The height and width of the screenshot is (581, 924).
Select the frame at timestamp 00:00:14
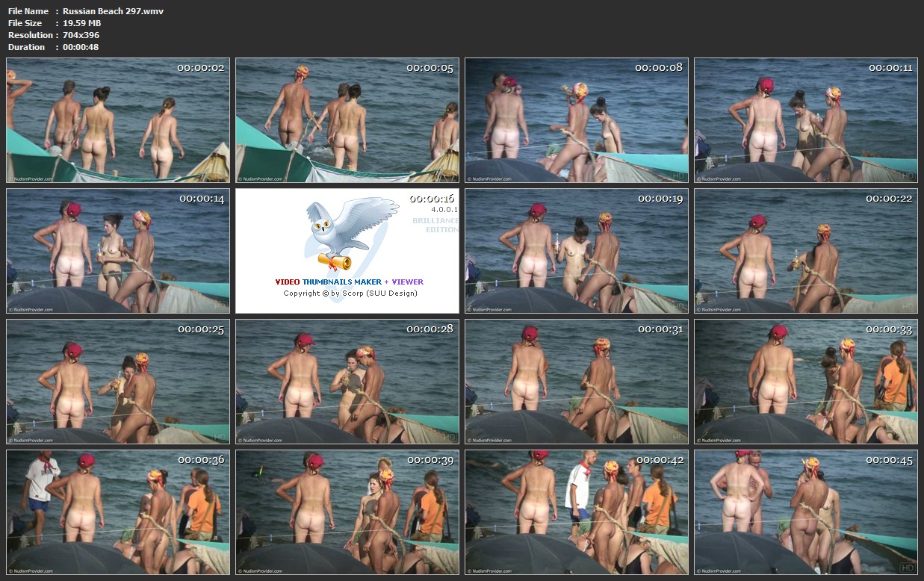(118, 251)
